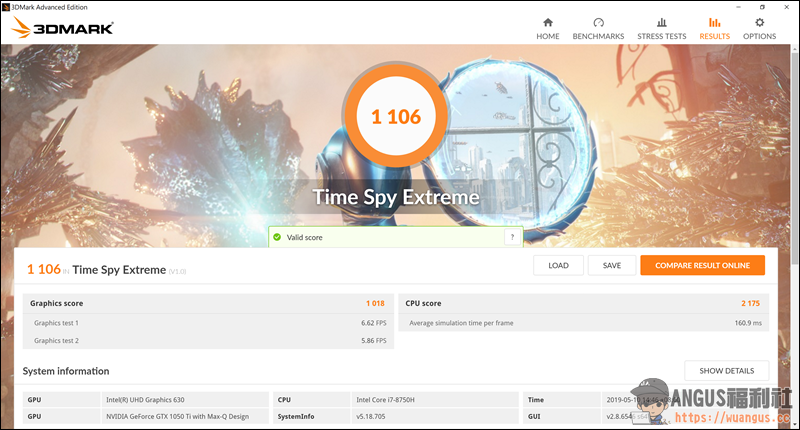The height and width of the screenshot is (430, 800).
Task: Click Compare Result Online
Action: tap(702, 265)
